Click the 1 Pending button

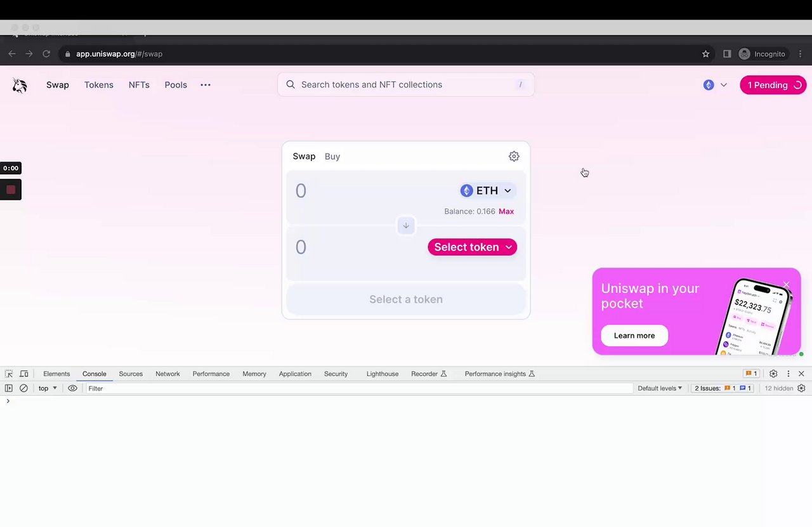[773, 85]
